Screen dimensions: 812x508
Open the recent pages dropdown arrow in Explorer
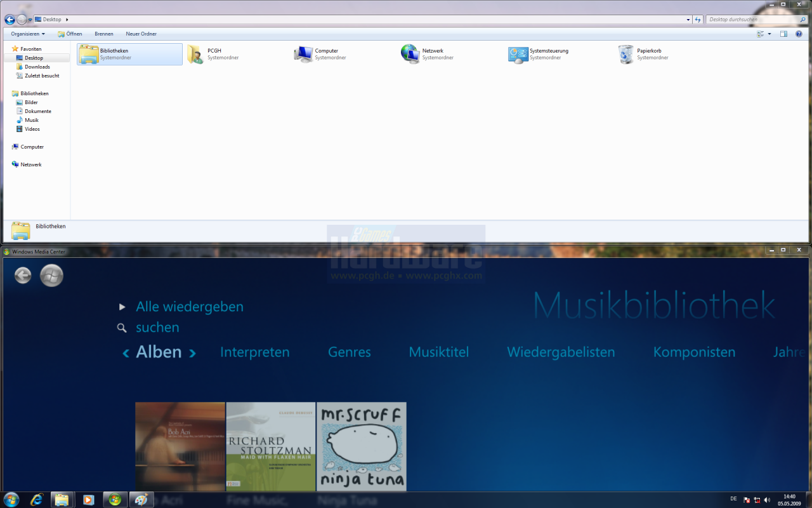pyautogui.click(x=30, y=20)
